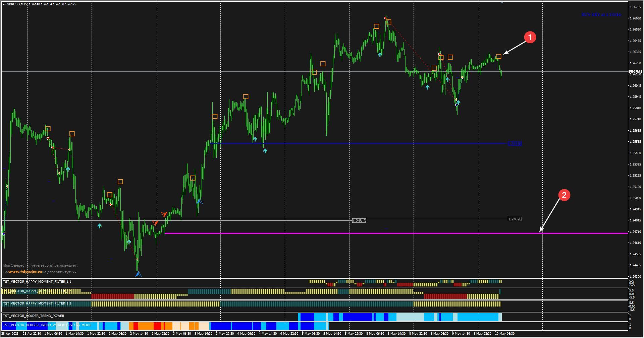Click the large blue up arrow at the chart's lowest low
This screenshot has height=338, width=644.
pos(138,274)
